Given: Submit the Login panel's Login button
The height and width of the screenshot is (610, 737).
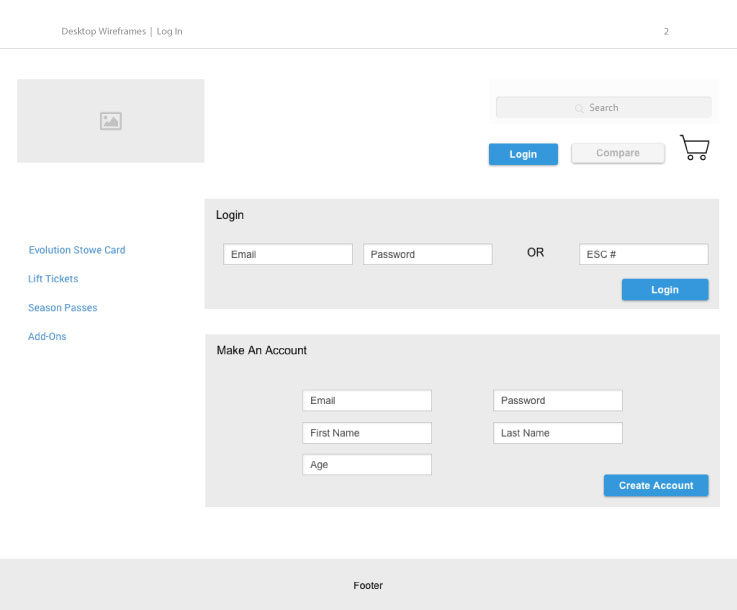Looking at the screenshot, I should (x=665, y=290).
